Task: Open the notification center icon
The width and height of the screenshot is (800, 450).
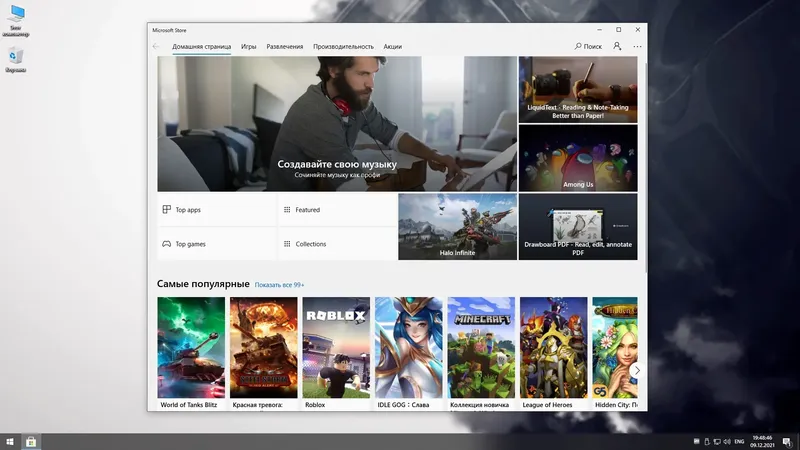Action: point(786,442)
